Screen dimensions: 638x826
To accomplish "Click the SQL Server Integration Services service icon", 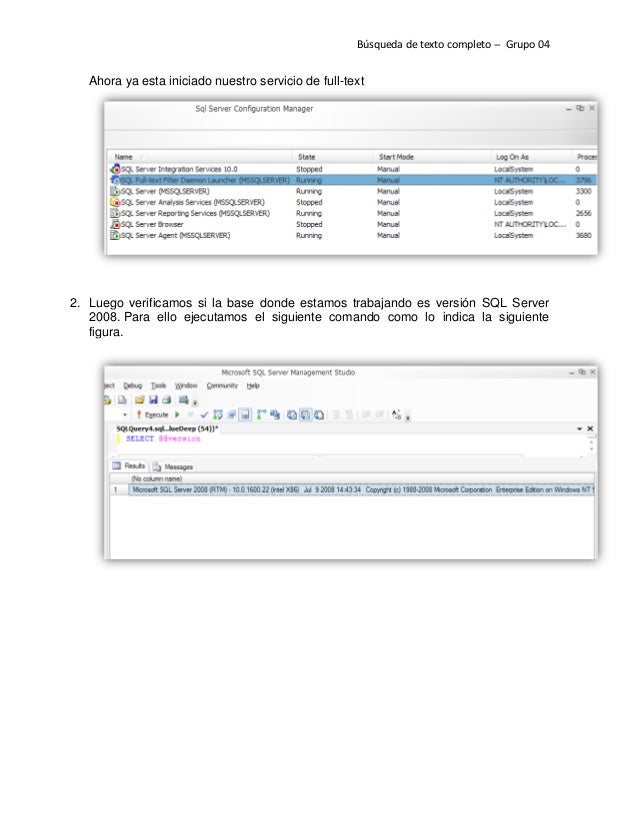I will [115, 169].
